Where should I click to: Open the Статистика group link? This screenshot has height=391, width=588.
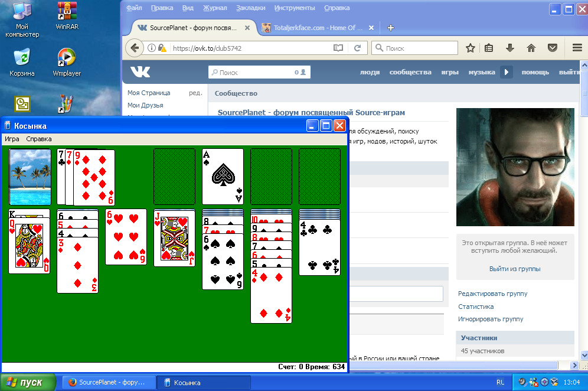click(476, 307)
